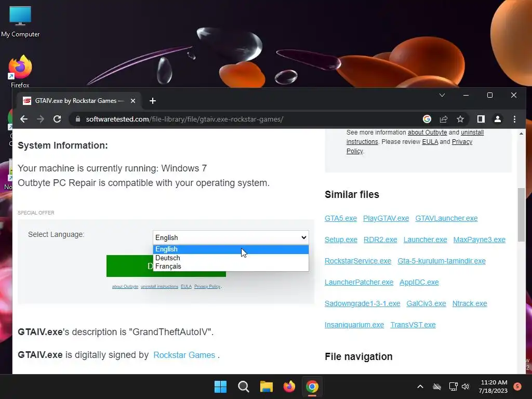Click the forward navigation arrow
Viewport: 532px width, 399px height.
[41, 119]
